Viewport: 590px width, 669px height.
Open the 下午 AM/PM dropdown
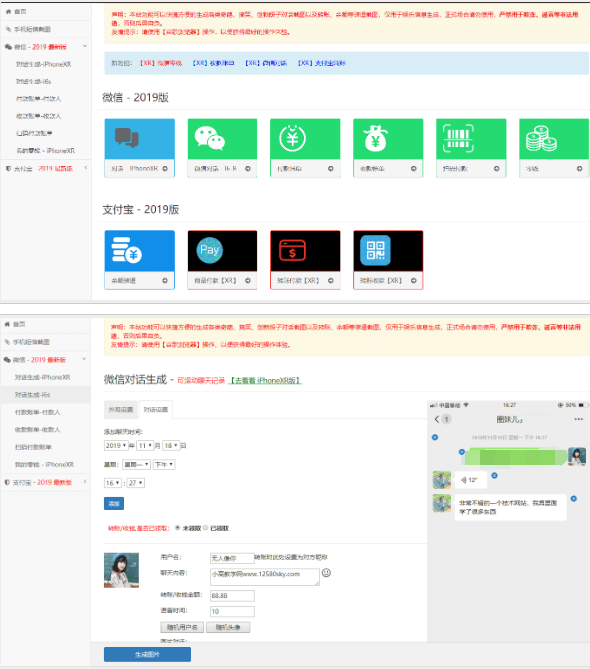pos(164,464)
